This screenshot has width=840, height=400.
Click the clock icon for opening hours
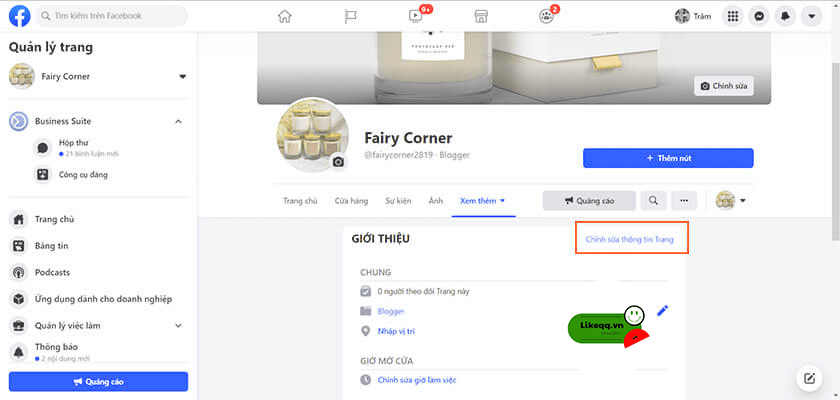pos(365,380)
